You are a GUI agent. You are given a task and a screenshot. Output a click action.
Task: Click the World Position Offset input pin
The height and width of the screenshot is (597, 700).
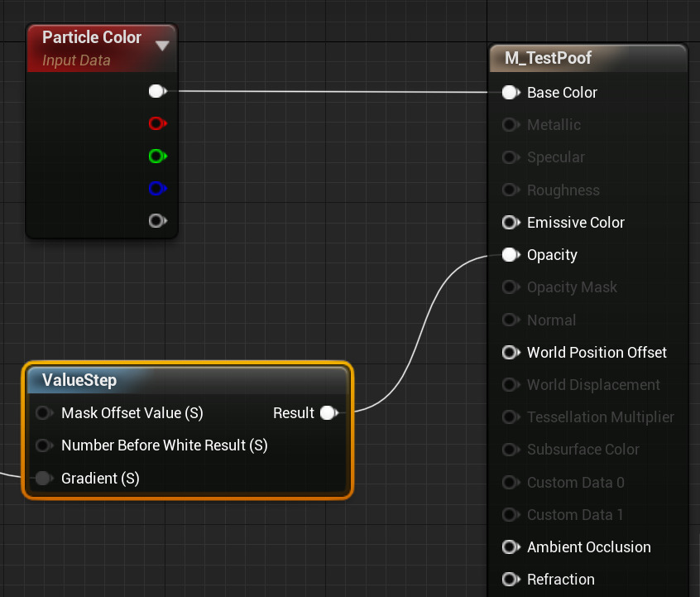[510, 353]
